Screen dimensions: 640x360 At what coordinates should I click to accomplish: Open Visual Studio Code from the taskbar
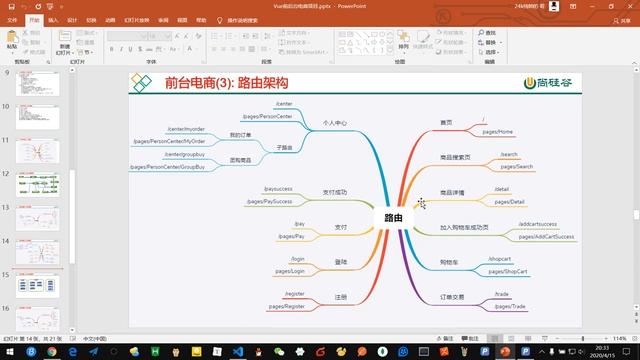click(238, 351)
